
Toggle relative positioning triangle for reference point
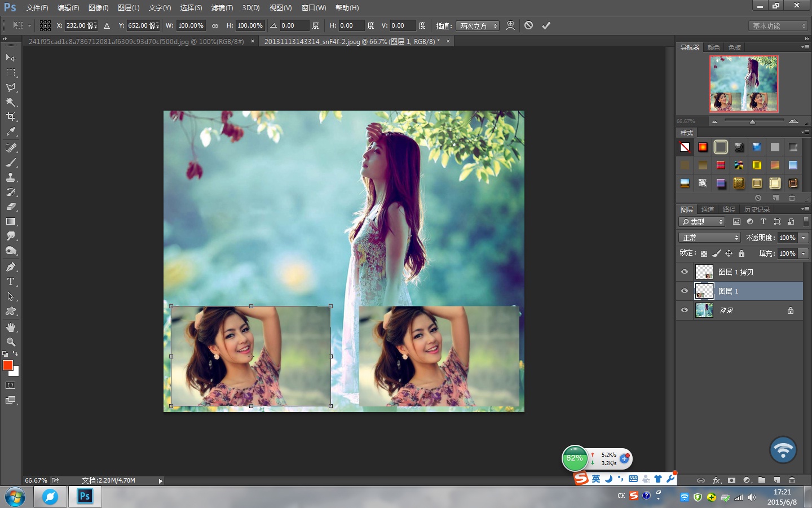coord(107,25)
